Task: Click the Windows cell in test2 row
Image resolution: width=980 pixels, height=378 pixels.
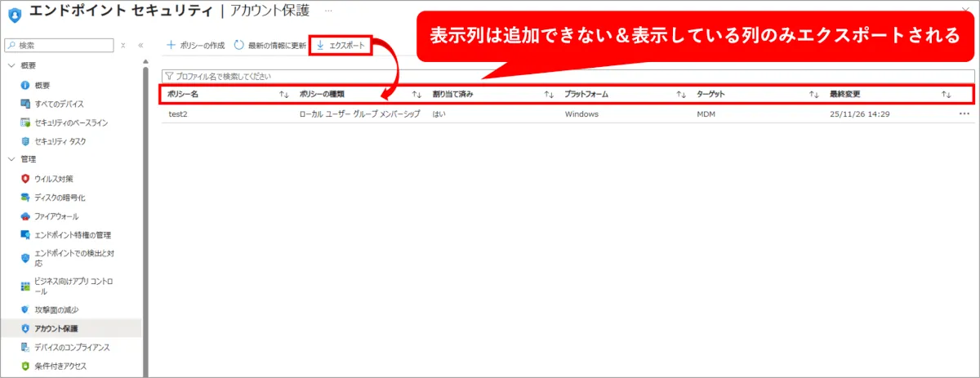Action: point(581,114)
